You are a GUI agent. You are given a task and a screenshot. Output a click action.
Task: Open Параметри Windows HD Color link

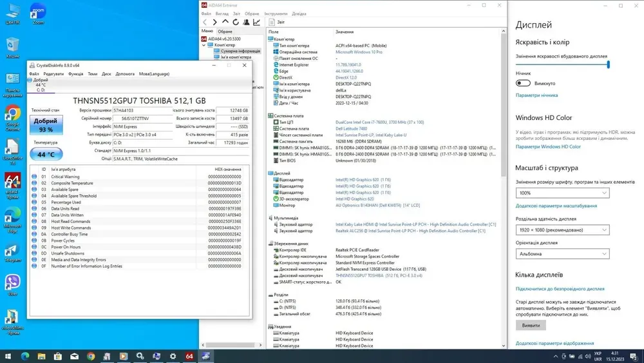(x=548, y=146)
